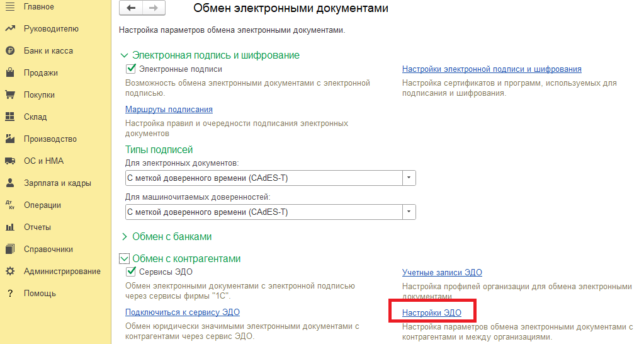The image size is (644, 344).
Task: Click the Склад grid icon
Action: 10,117
